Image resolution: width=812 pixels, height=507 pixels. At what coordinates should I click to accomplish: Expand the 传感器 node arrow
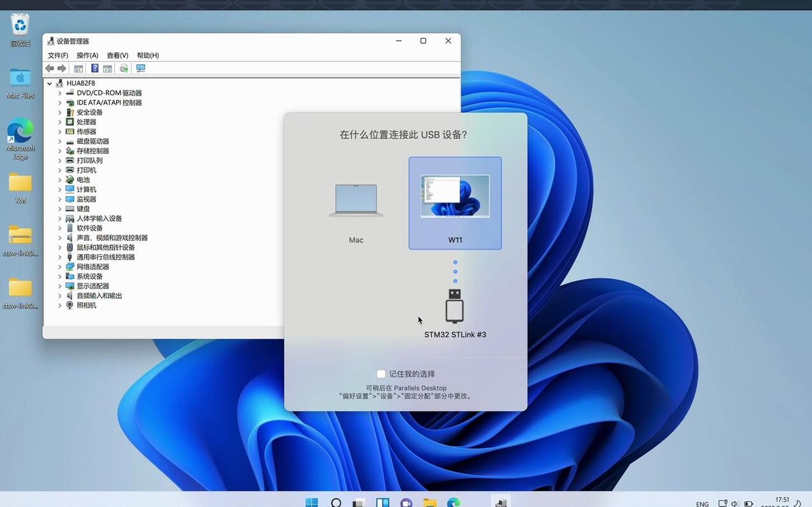pyautogui.click(x=60, y=132)
